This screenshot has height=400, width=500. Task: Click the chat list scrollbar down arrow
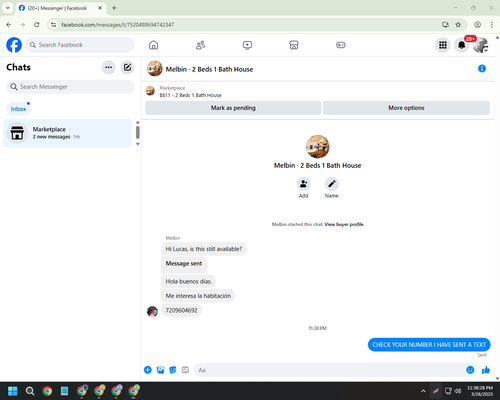[x=137, y=144]
